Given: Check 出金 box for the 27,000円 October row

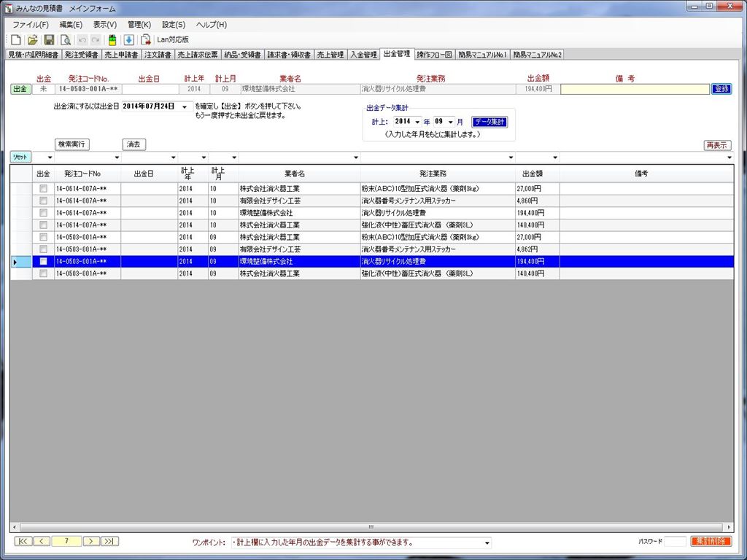Looking at the screenshot, I should 43,189.
